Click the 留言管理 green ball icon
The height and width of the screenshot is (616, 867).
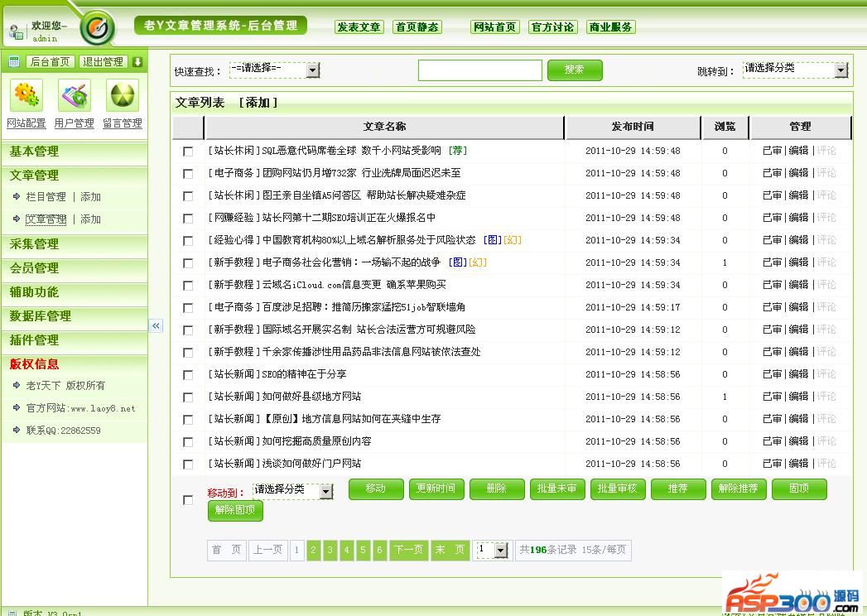(123, 96)
